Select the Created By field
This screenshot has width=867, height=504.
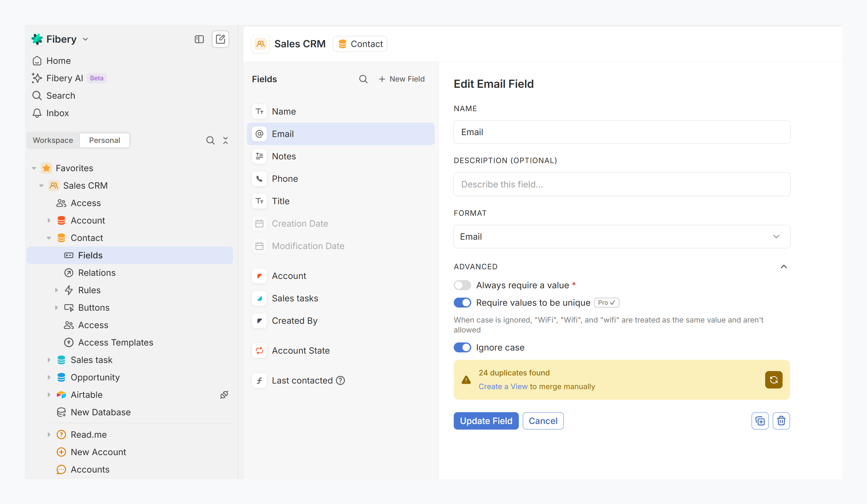(341, 321)
